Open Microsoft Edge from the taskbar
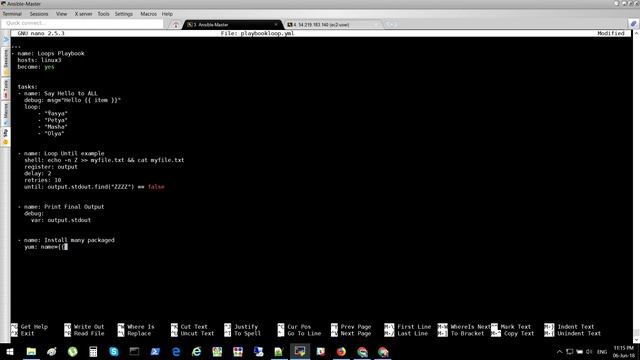This screenshot has height=360, width=640. pos(176,352)
